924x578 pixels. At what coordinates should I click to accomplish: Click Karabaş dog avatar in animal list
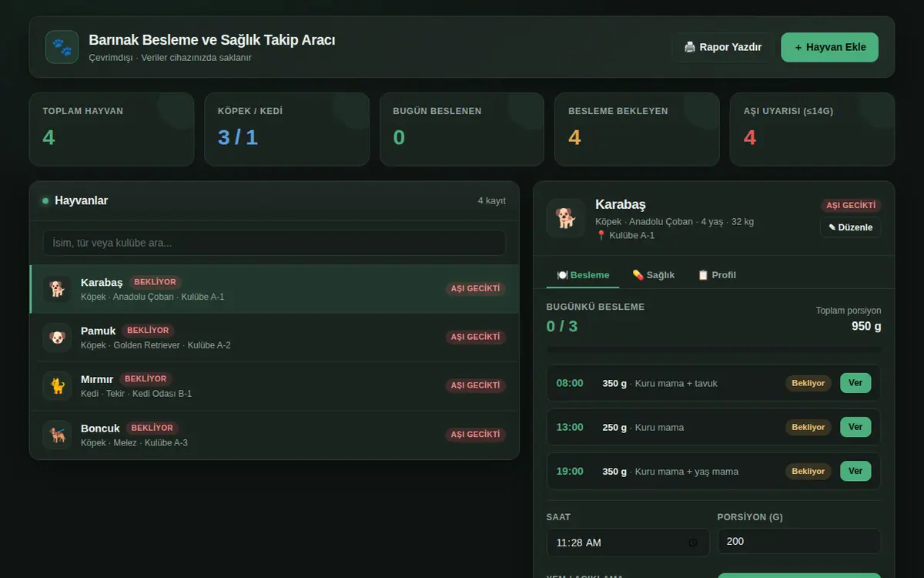pyautogui.click(x=57, y=289)
